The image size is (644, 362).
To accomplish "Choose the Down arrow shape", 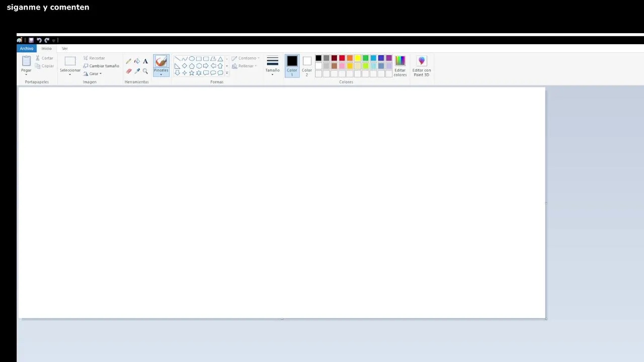I will (x=177, y=73).
